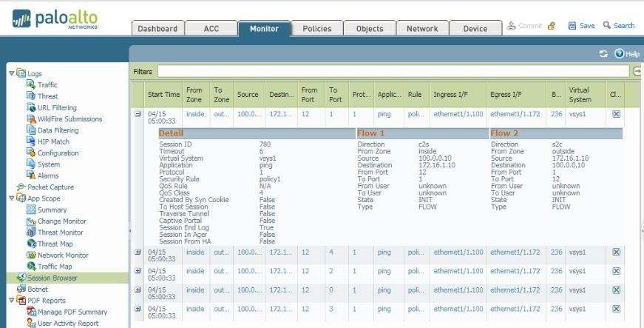Open Packet Capture in the sidebar

(50, 187)
